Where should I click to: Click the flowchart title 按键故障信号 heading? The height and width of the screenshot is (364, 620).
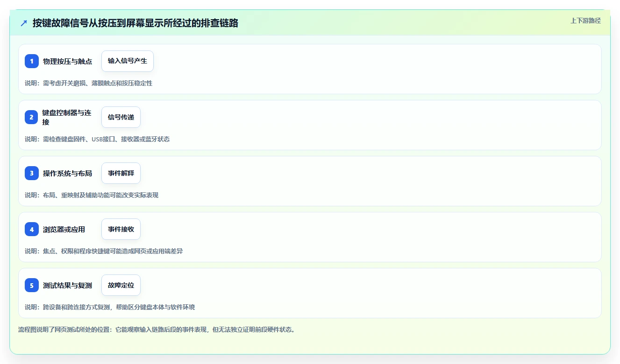pyautogui.click(x=135, y=23)
